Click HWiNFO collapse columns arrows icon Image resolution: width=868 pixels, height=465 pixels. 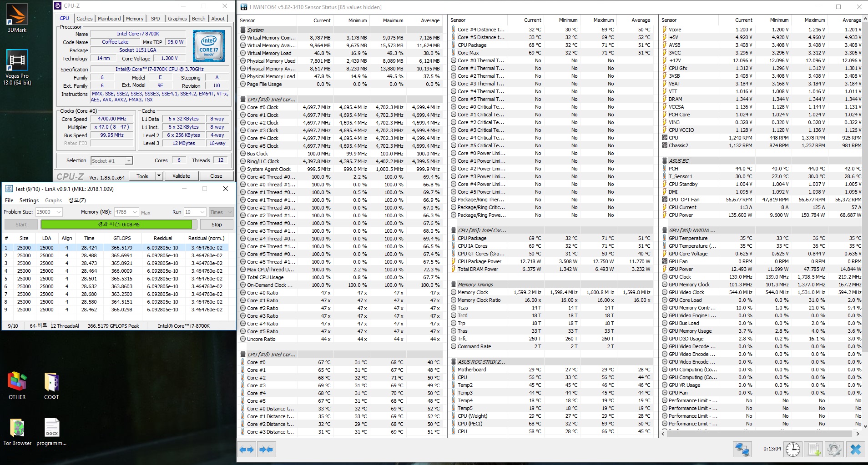tap(266, 450)
